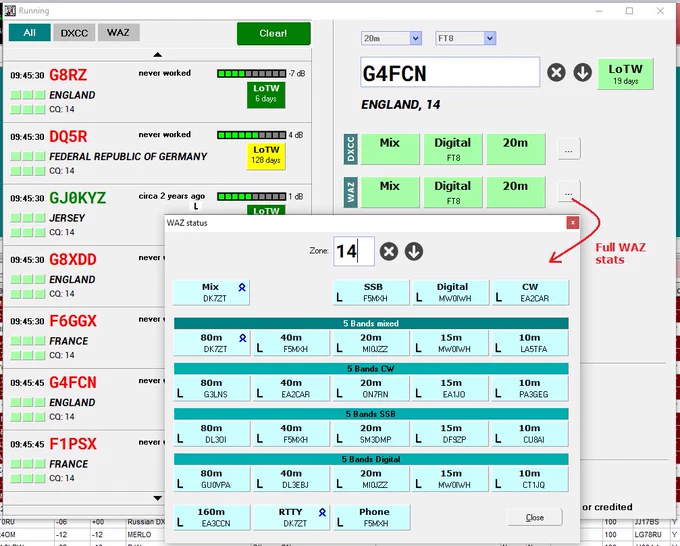Click the WAZ Mix status tile

(390, 192)
